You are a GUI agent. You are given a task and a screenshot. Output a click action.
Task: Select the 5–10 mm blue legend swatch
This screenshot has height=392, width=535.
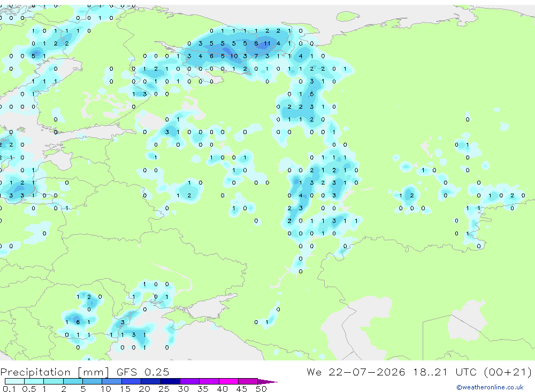coord(93,381)
